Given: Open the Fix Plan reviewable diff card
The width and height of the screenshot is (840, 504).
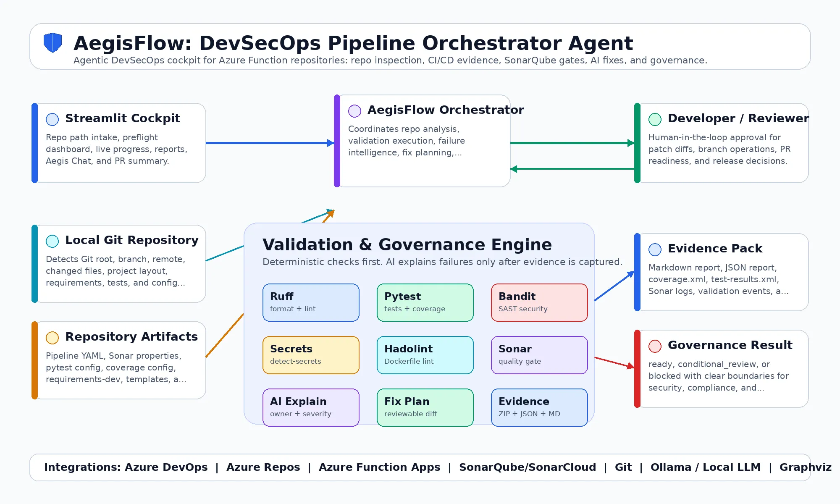Looking at the screenshot, I should coord(425,407).
